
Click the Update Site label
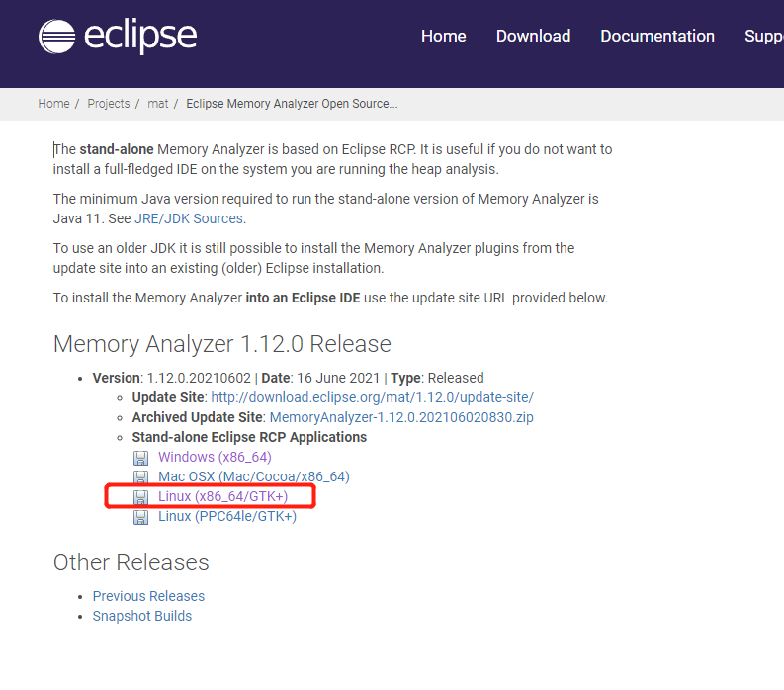[169, 397]
